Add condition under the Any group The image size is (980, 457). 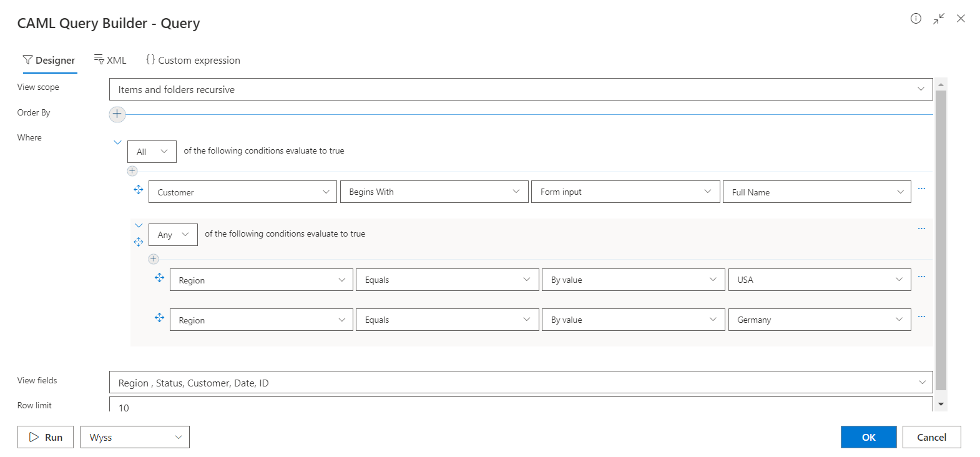154,259
